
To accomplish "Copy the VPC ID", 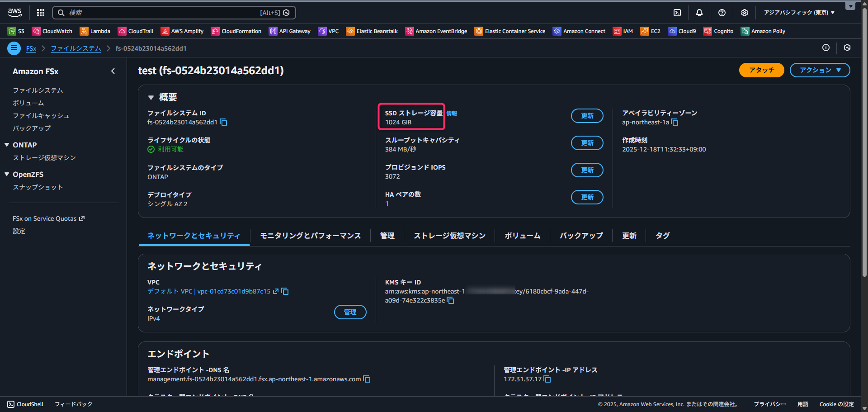I will 285,292.
